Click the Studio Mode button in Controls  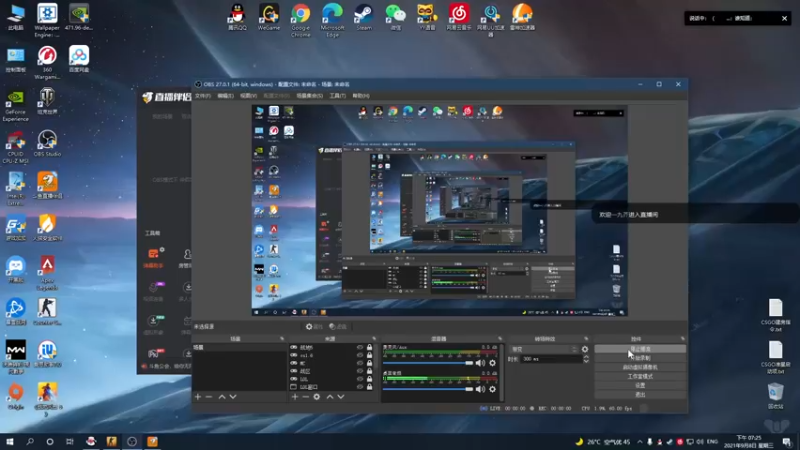pos(640,377)
